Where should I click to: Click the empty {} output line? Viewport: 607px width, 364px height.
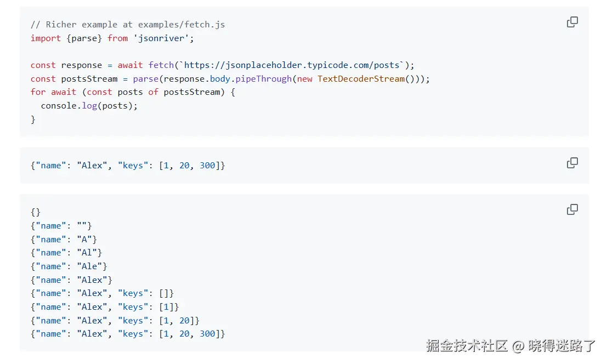tap(36, 212)
